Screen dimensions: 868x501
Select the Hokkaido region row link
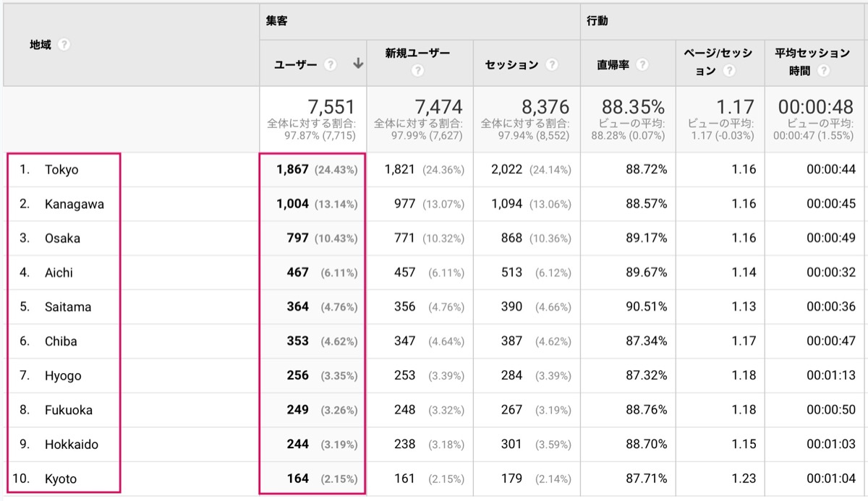tap(72, 445)
